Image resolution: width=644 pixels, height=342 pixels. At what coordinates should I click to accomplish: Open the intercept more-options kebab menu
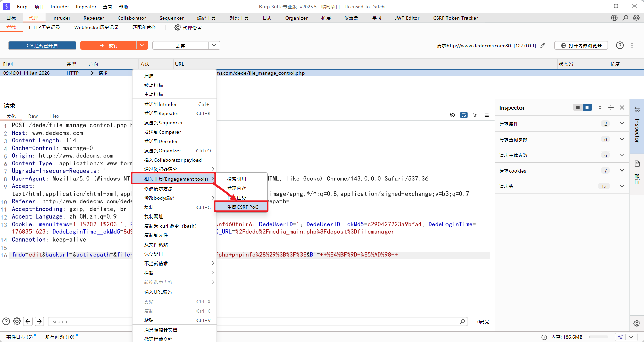(x=632, y=45)
